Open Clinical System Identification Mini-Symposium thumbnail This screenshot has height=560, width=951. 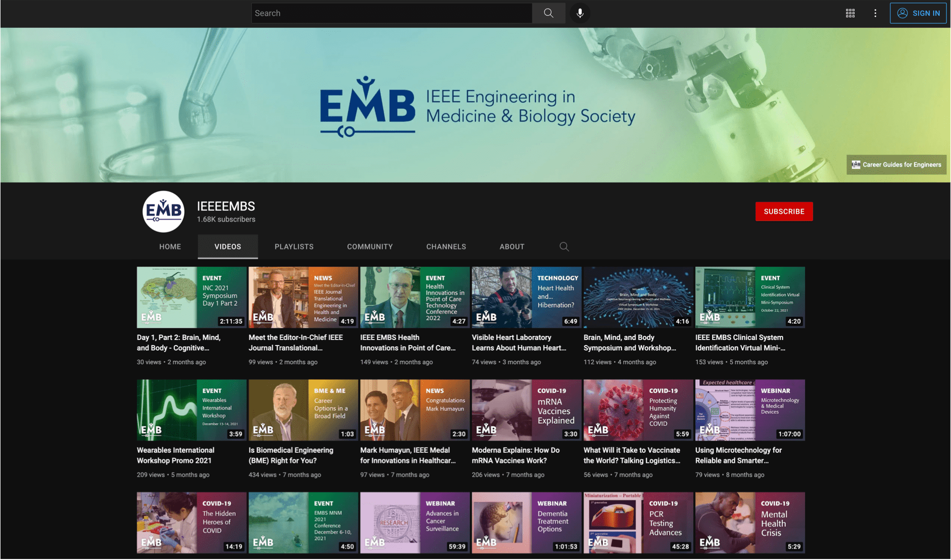(750, 297)
